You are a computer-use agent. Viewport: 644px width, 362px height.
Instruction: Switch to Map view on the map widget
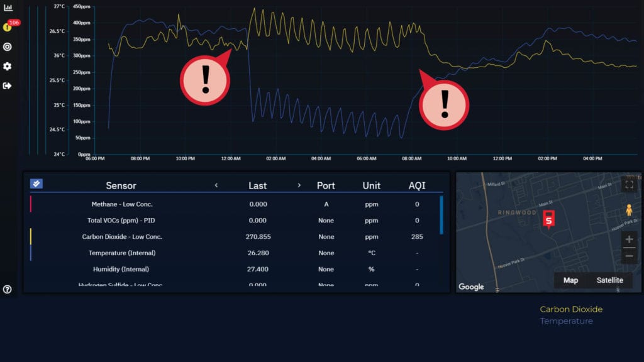click(570, 280)
